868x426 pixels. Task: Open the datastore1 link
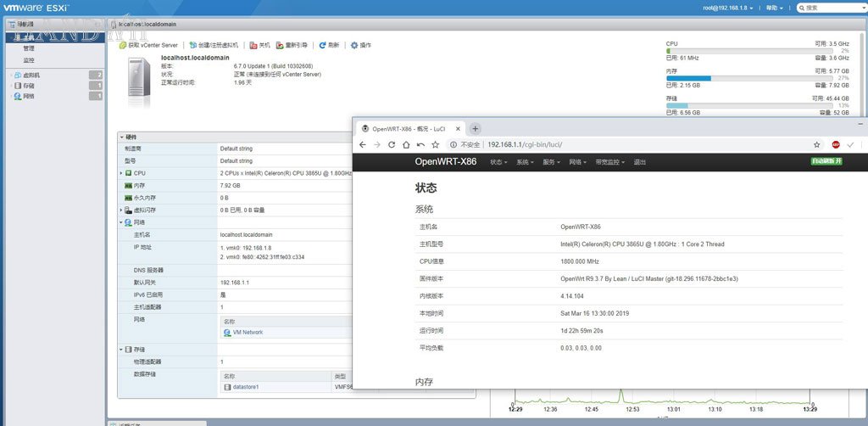[x=246, y=387]
